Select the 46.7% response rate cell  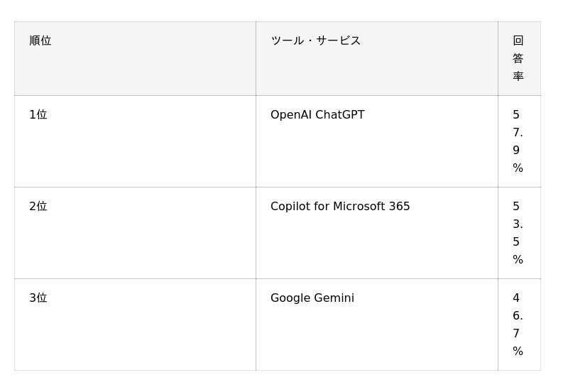(518, 325)
